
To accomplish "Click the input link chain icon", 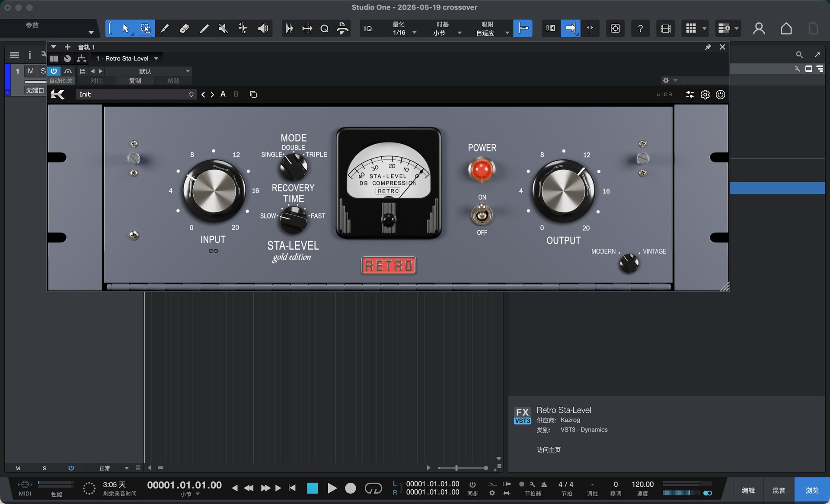I will (214, 251).
